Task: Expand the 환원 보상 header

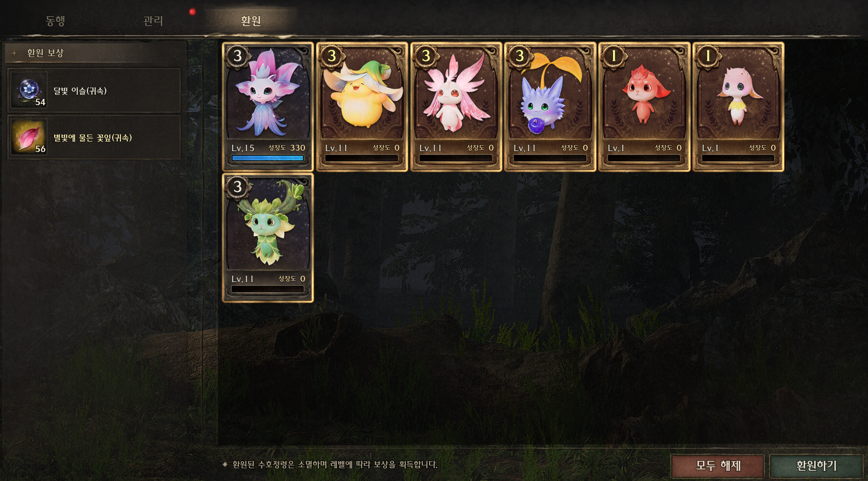Action: (x=96, y=53)
